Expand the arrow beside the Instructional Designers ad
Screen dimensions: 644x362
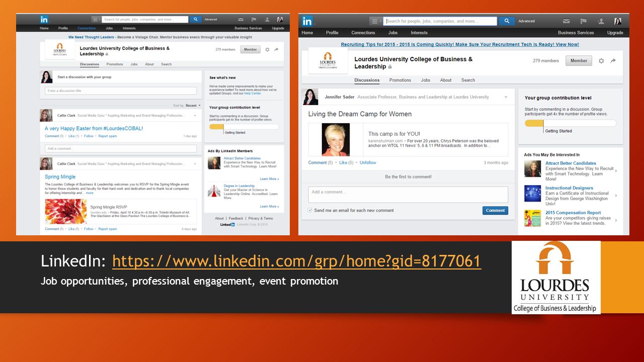click(x=616, y=196)
